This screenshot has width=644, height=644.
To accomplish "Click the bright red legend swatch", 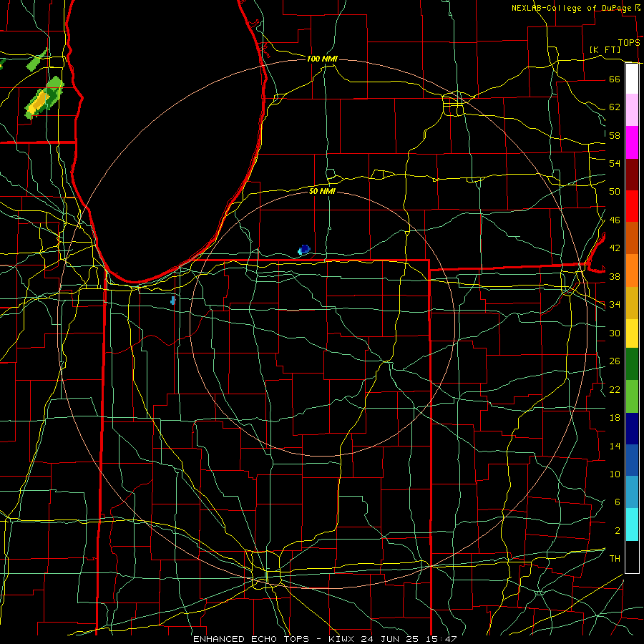I will 632,206.
